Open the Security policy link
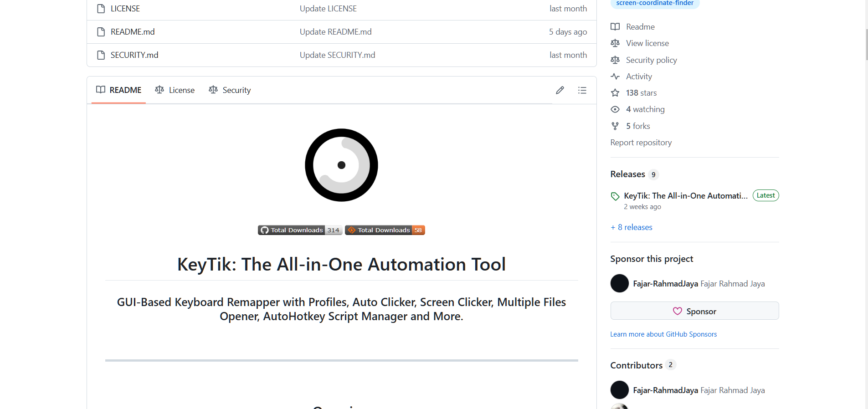Image resolution: width=868 pixels, height=409 pixels. [x=652, y=60]
